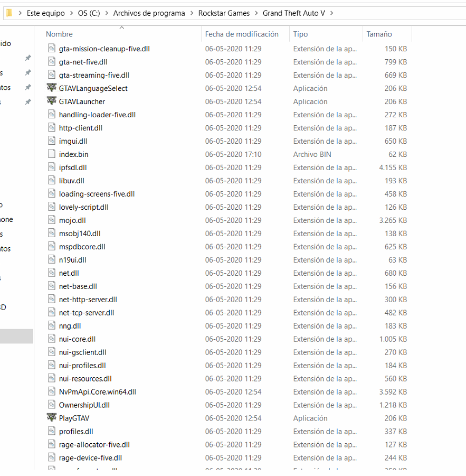This screenshot has height=476, width=466.
Task: Click the gta-net-five.dll file icon
Action: click(52, 62)
